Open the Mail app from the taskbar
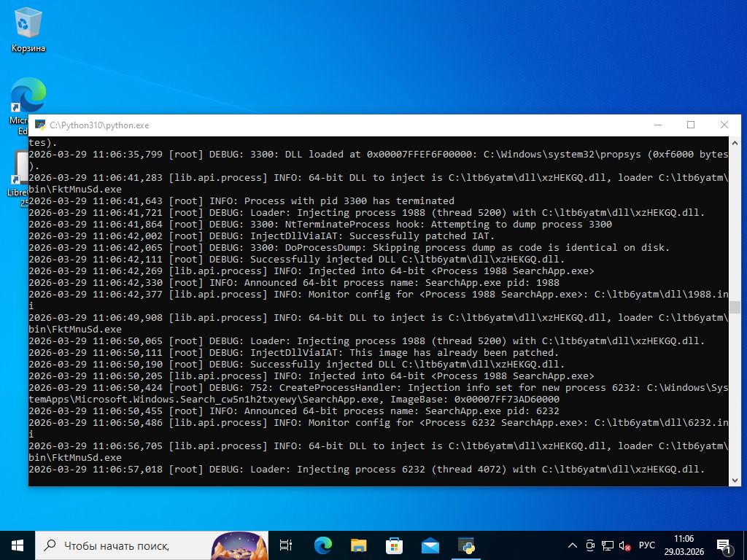 click(x=430, y=545)
